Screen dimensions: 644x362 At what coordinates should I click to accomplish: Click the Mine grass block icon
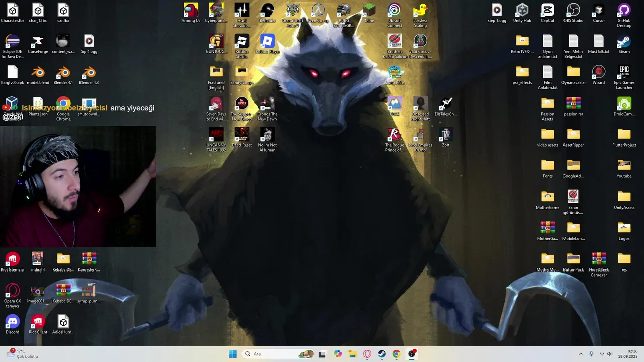(x=369, y=13)
